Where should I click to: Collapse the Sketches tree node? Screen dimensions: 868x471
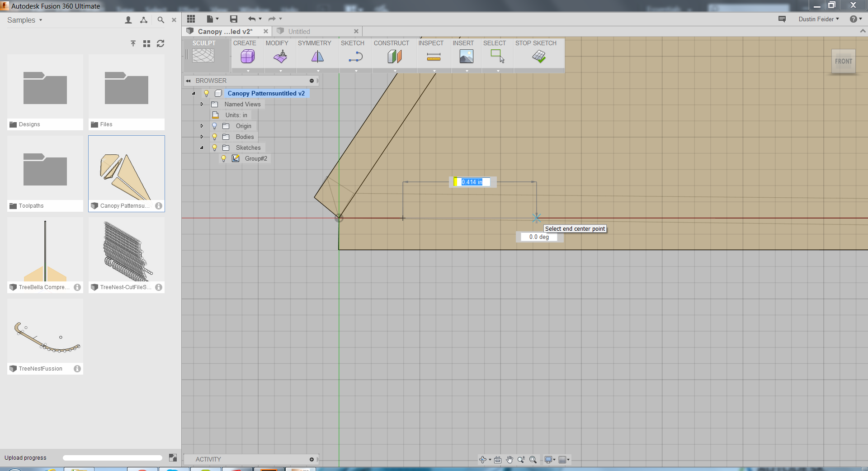[202, 147]
